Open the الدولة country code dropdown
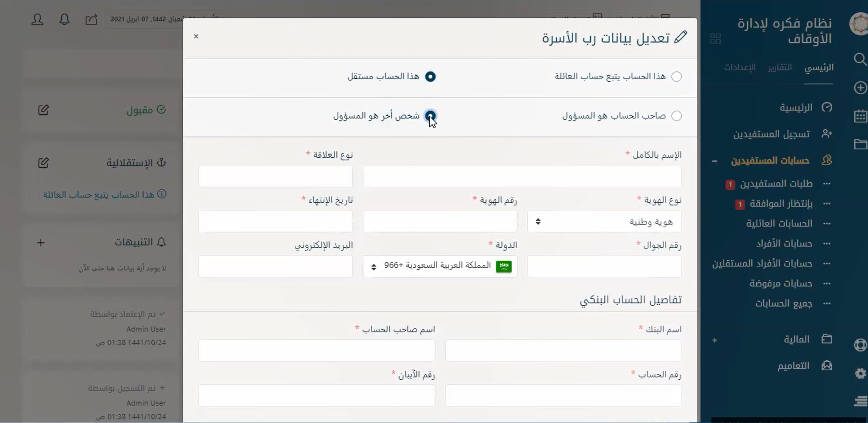 [x=439, y=266]
